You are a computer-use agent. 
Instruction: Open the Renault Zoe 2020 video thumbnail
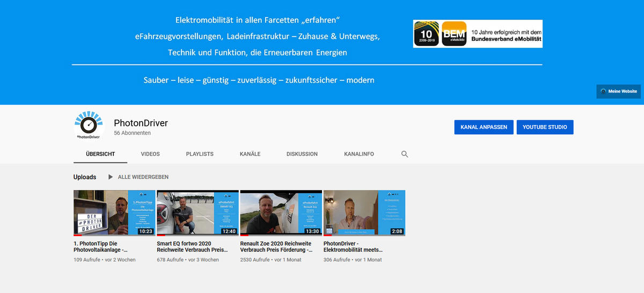pyautogui.click(x=281, y=213)
